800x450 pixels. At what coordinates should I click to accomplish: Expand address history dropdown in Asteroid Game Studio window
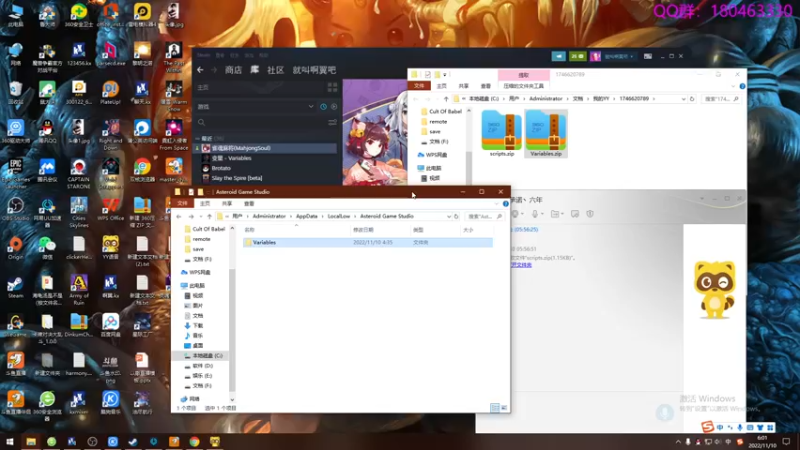point(448,216)
